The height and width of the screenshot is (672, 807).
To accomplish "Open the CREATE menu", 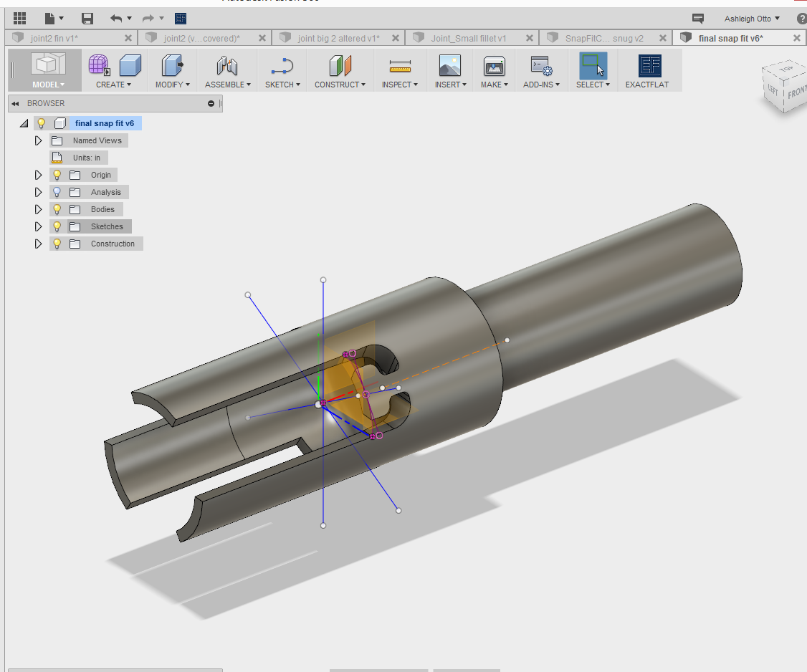I will 113,85.
